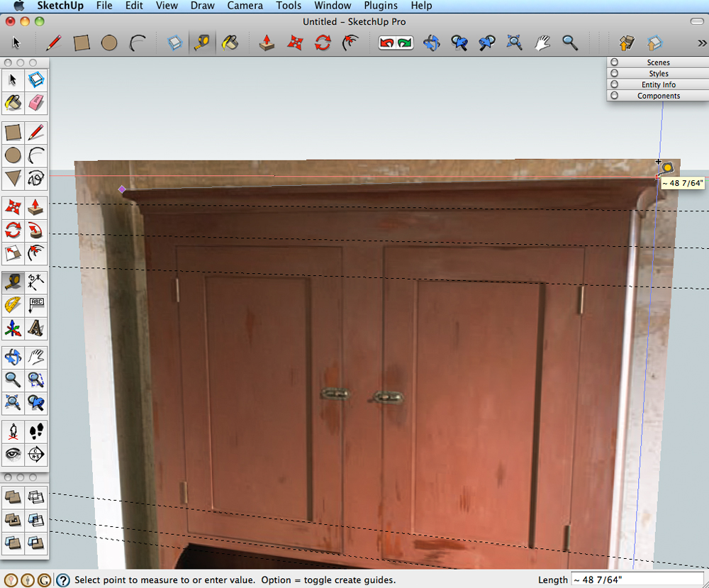
Task: Choose the 3D Text tool
Action: click(36, 328)
